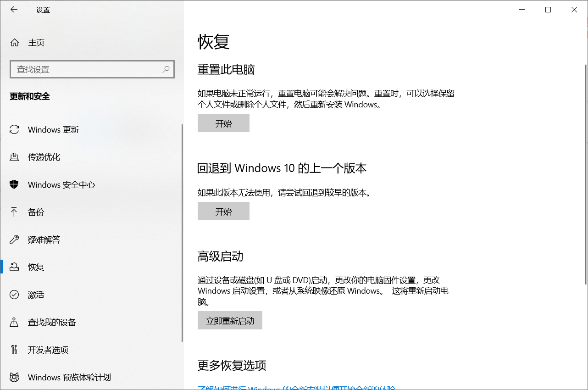The width and height of the screenshot is (588, 390).
Task: Click the 查找设置 search box
Action: click(x=92, y=69)
